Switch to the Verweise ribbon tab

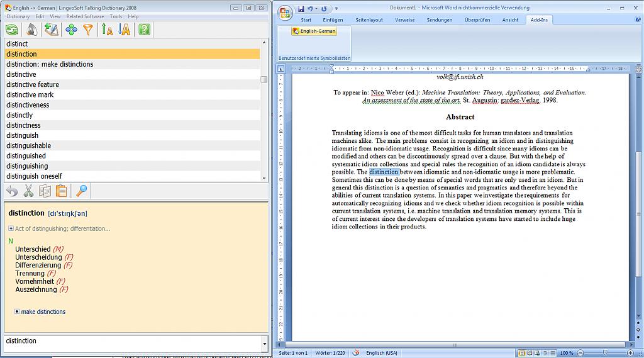pos(404,20)
